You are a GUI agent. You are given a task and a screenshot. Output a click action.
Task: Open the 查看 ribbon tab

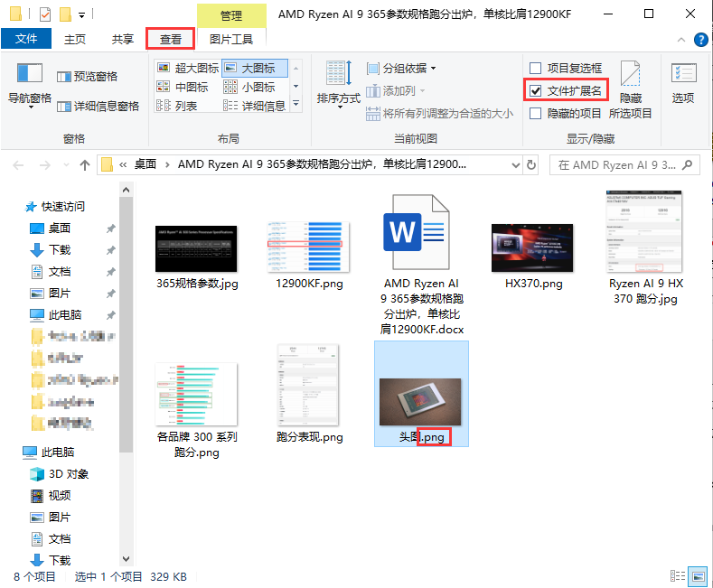tap(171, 39)
